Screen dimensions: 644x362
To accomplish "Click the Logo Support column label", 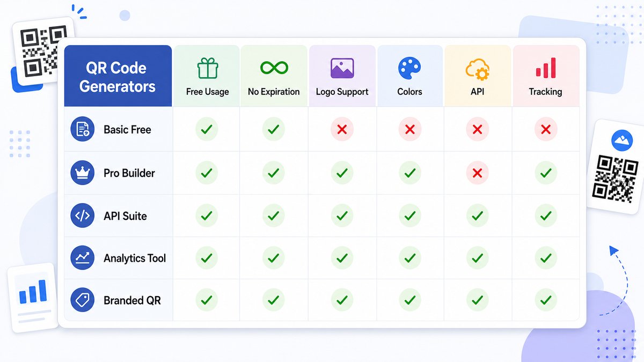I will 342,92.
